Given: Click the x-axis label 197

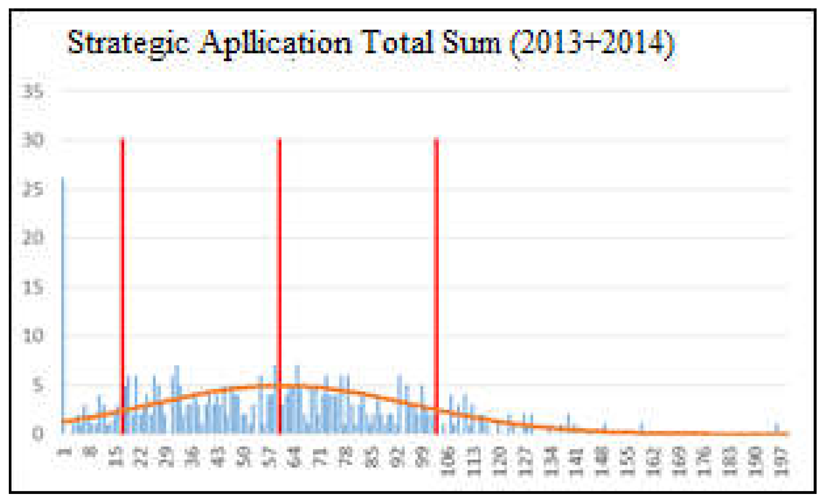Looking at the screenshot, I should click(x=781, y=461).
